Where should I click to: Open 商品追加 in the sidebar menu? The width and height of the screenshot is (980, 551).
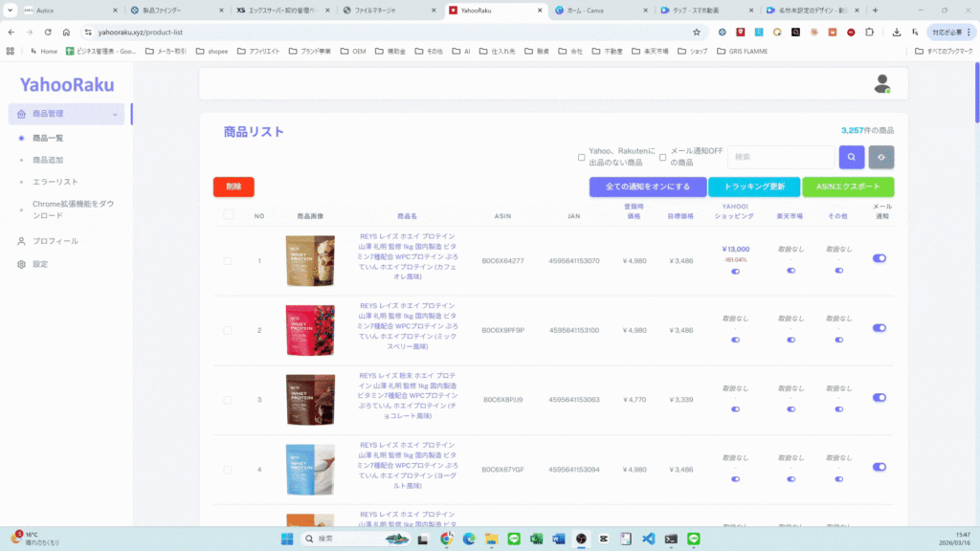coord(48,160)
